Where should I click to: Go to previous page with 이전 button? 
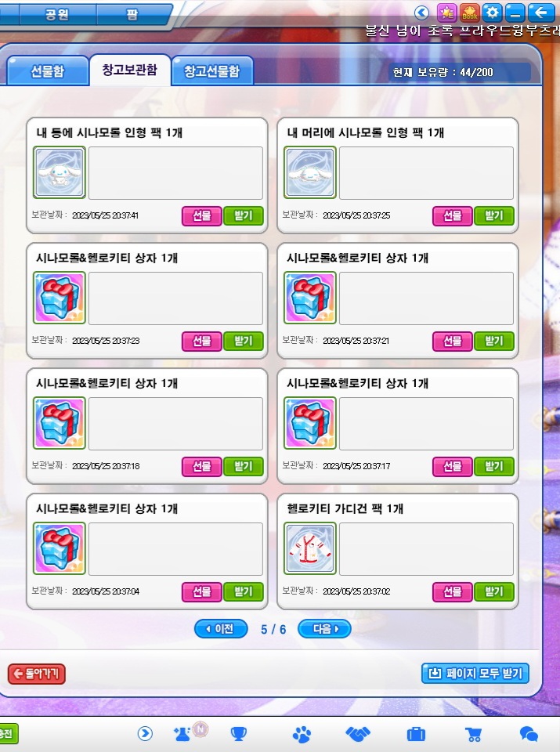pos(221,629)
